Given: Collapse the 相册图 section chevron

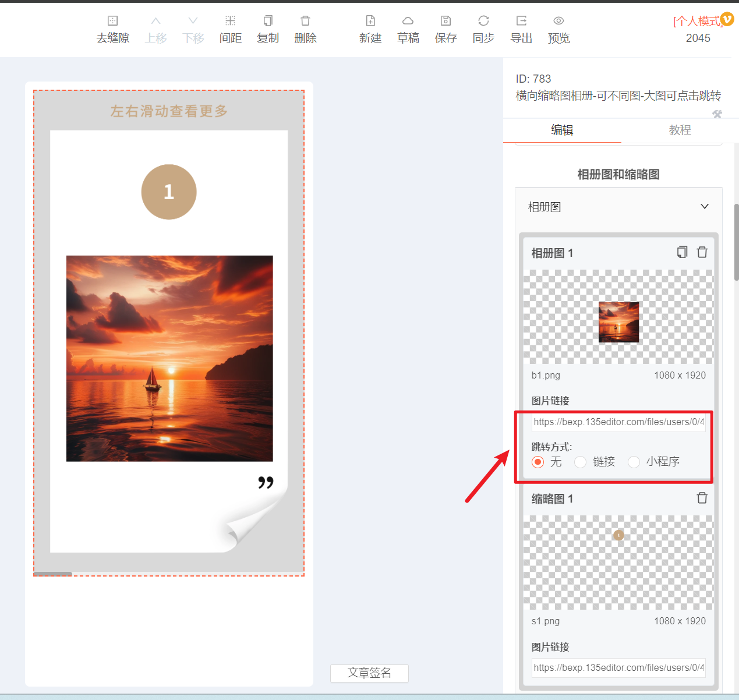Looking at the screenshot, I should (705, 206).
